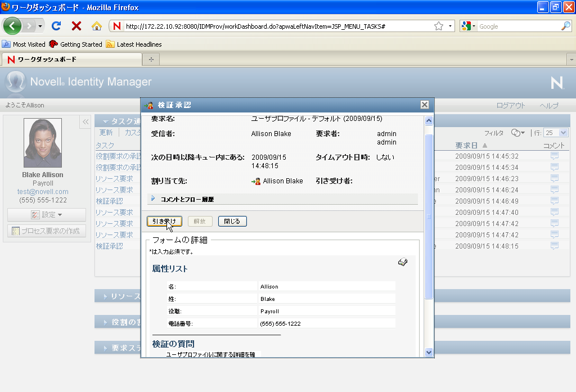Expand the リソース section
576x392 pixels.
105,296
